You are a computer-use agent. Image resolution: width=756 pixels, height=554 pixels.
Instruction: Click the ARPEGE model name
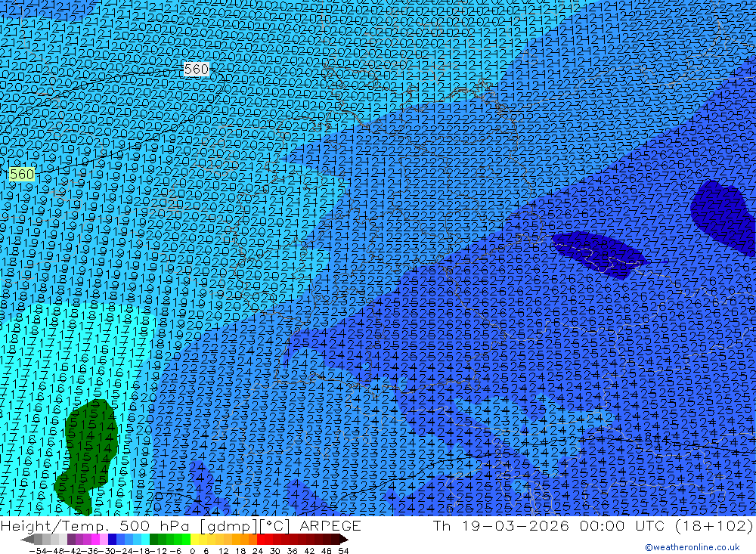(330, 525)
